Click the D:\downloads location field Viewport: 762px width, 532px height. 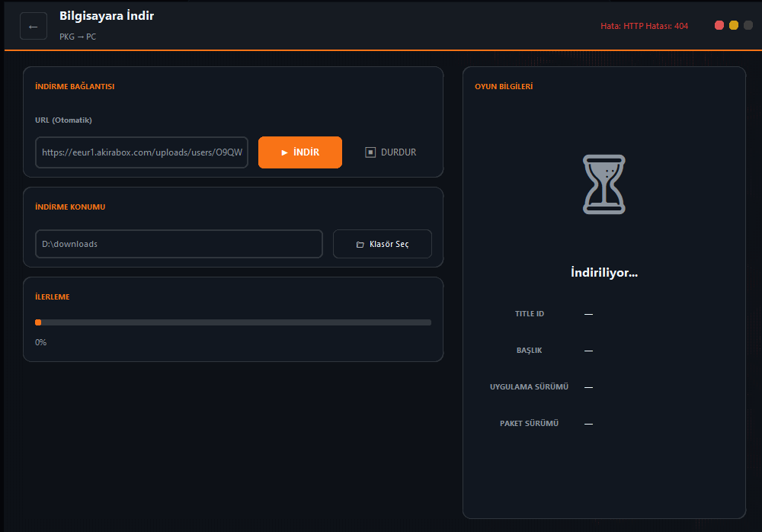tap(179, 244)
